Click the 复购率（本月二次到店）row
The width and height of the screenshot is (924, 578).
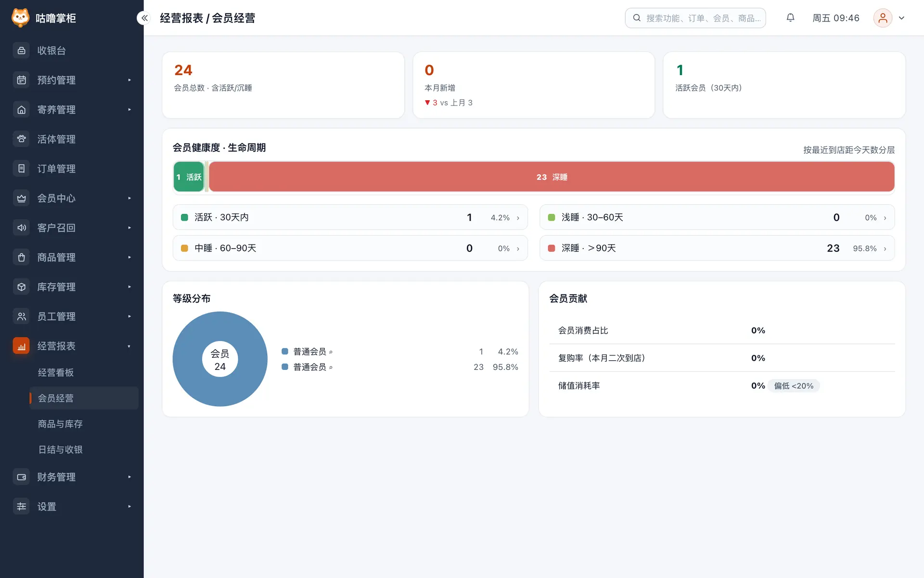tap(722, 358)
